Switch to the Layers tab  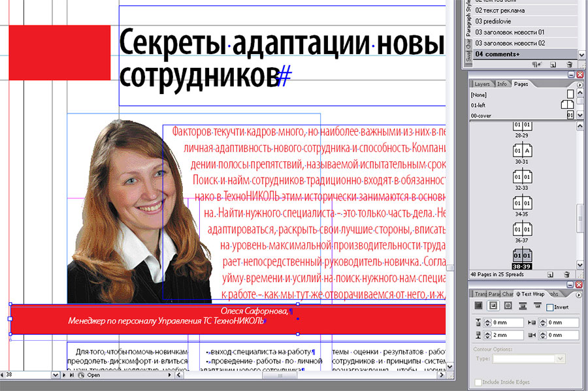482,84
